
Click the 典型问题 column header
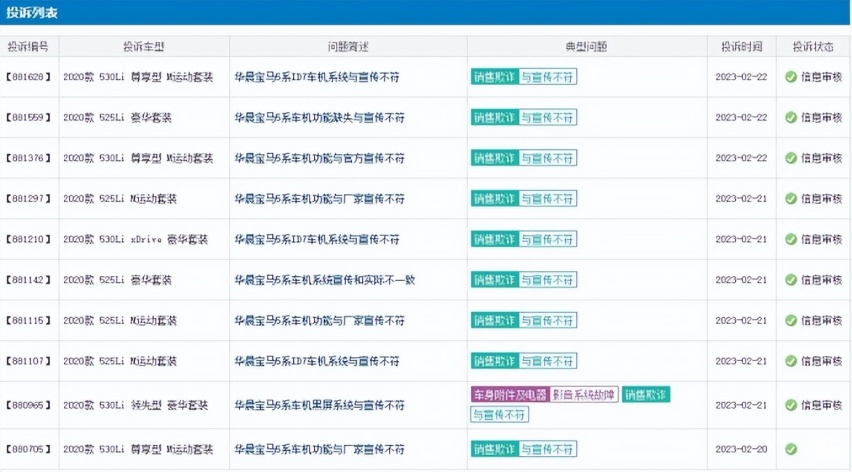tap(586, 47)
